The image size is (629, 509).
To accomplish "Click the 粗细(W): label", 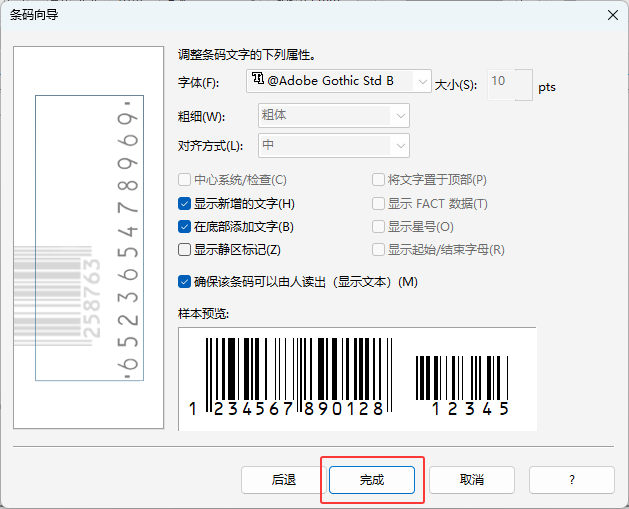I will [201, 117].
